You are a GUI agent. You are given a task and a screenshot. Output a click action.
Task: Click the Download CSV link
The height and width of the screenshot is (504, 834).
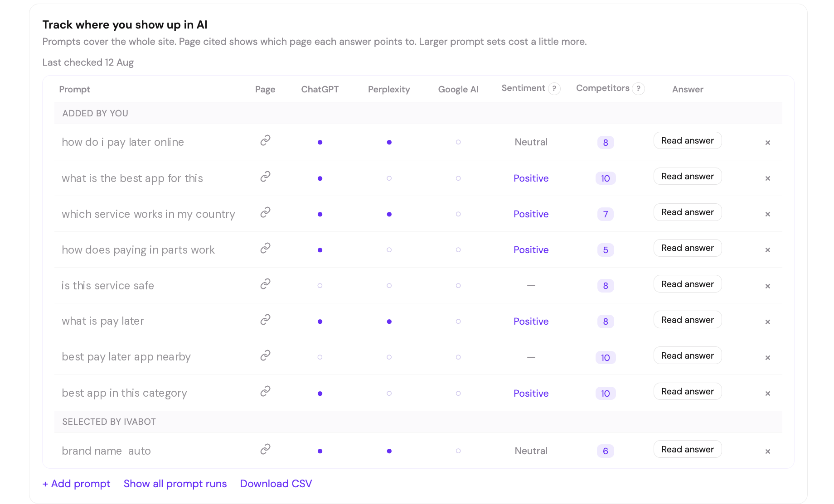[276, 484]
